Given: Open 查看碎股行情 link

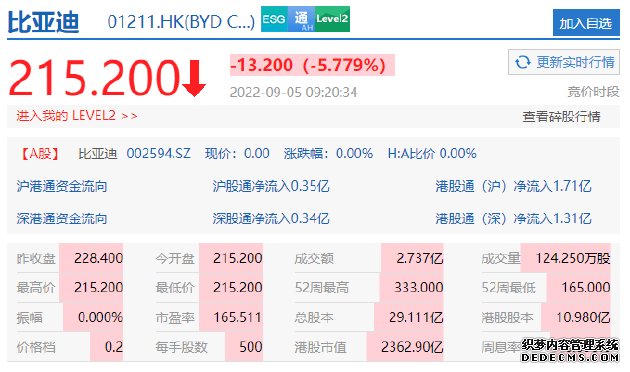Looking at the screenshot, I should [561, 117].
